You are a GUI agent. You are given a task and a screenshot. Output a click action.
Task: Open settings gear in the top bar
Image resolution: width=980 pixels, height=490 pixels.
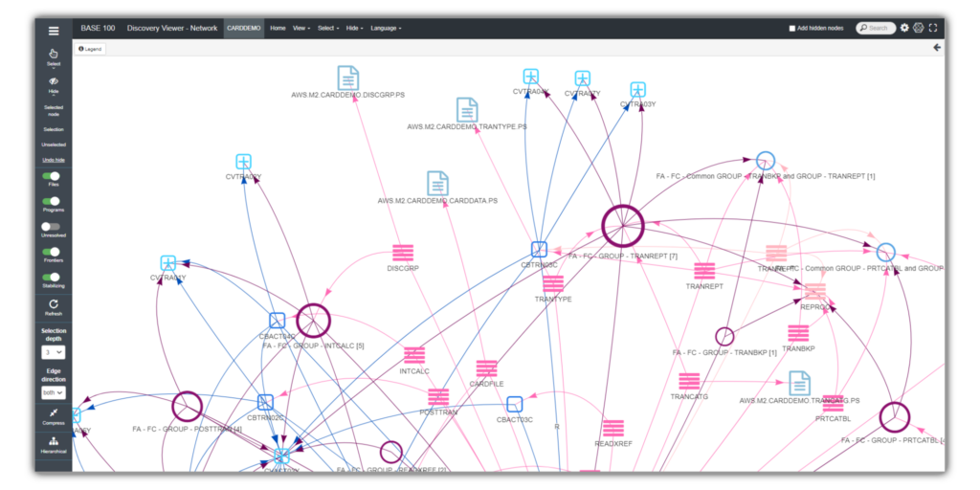pyautogui.click(x=904, y=29)
